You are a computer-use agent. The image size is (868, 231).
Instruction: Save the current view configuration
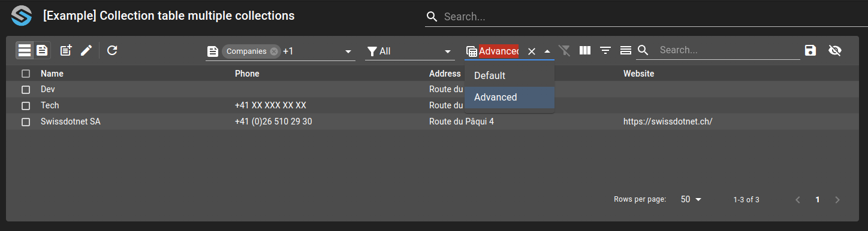[810, 50]
